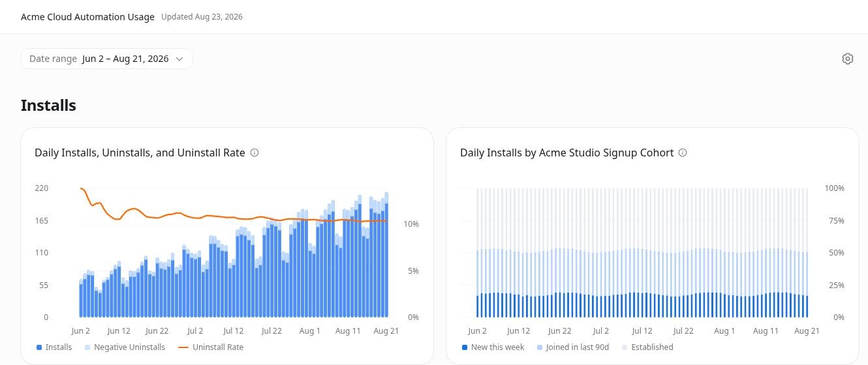Click the Aug 11 label on cohort chart axis
The width and height of the screenshot is (868, 365).
pos(766,331)
